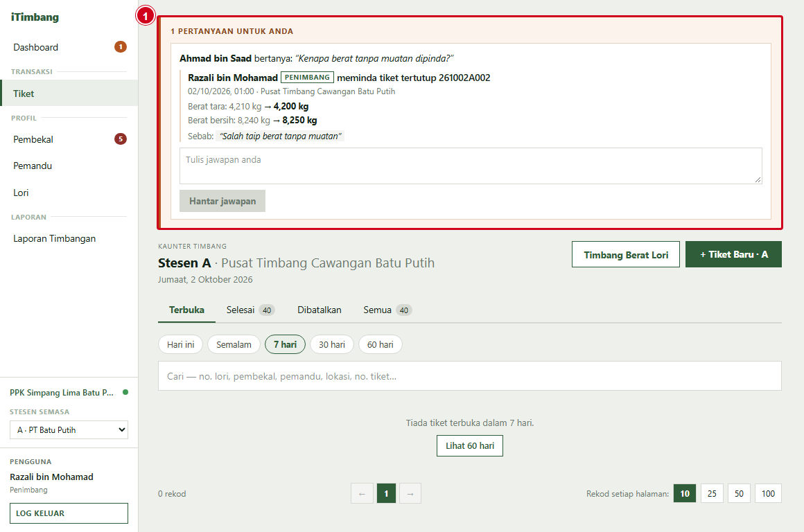Set 50 records per page
The width and height of the screenshot is (804, 532).
739,494
